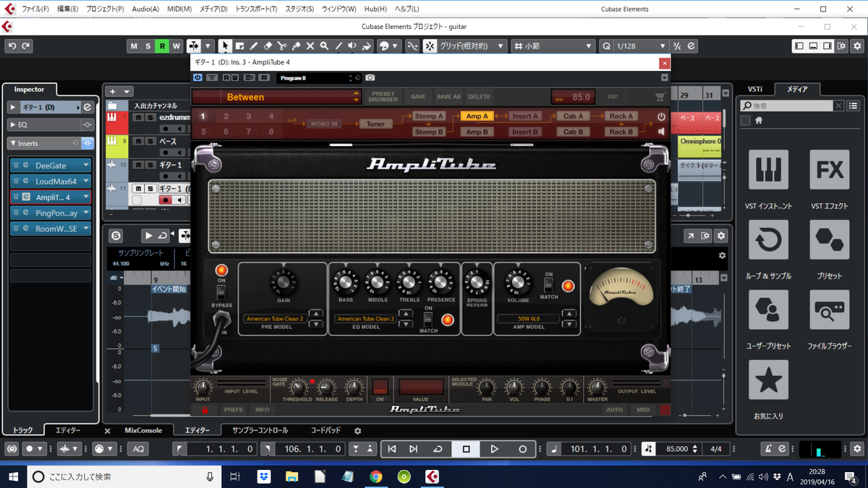Toggle the amp BYPASS switch
The width and height of the screenshot is (868, 488).
click(x=221, y=292)
